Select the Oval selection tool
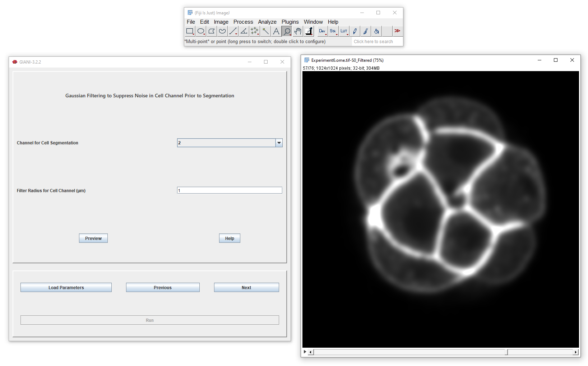 (x=201, y=31)
